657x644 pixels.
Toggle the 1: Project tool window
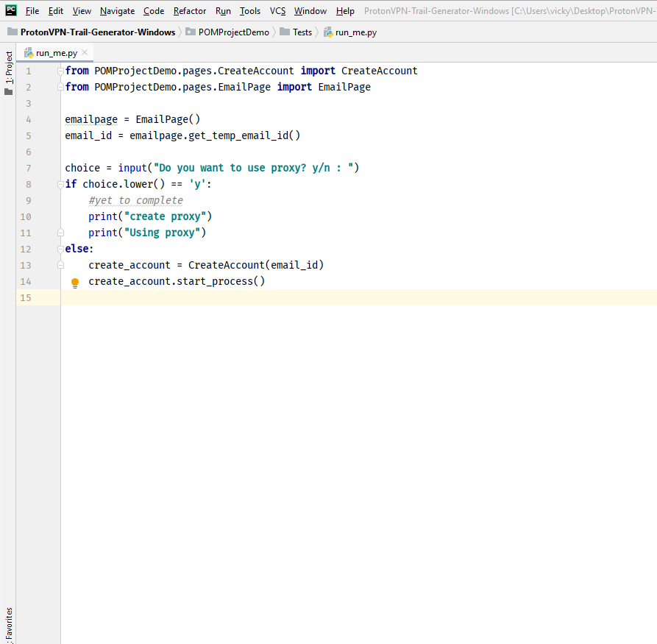9,68
